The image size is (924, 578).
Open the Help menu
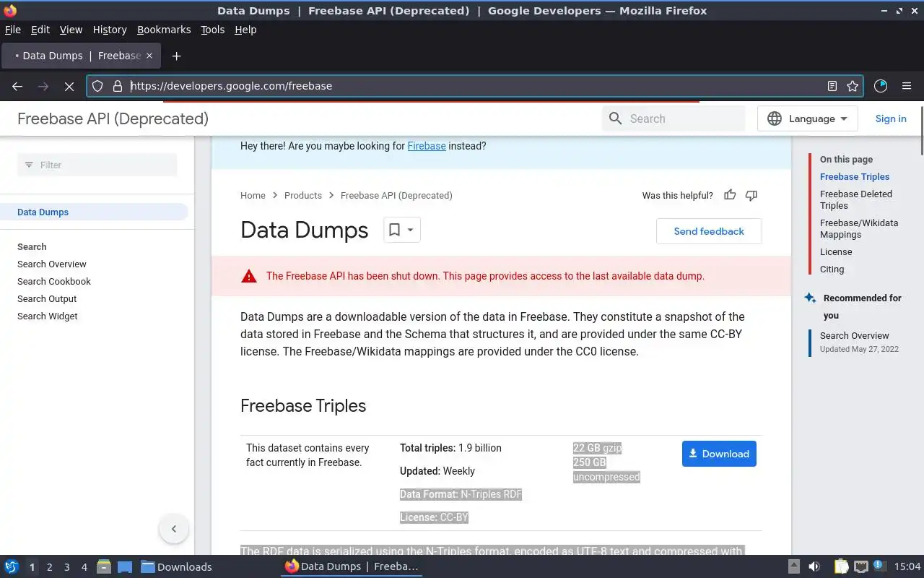click(245, 30)
